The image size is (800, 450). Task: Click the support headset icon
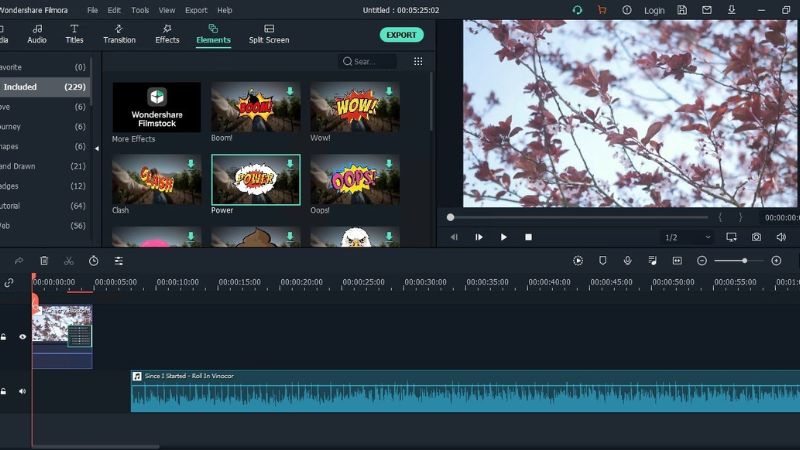(577, 10)
